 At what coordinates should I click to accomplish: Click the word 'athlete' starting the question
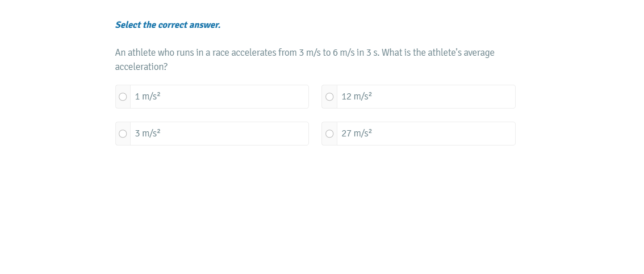pyautogui.click(x=141, y=53)
